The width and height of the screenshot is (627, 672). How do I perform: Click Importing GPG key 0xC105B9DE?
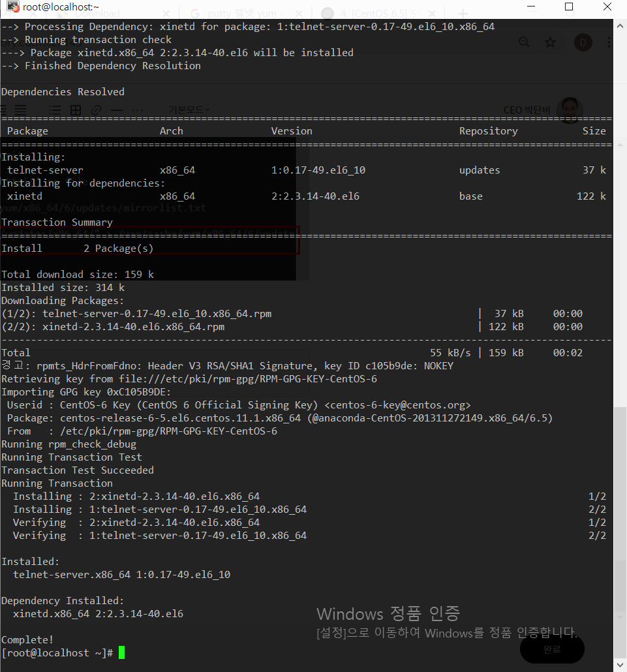[x=86, y=392]
